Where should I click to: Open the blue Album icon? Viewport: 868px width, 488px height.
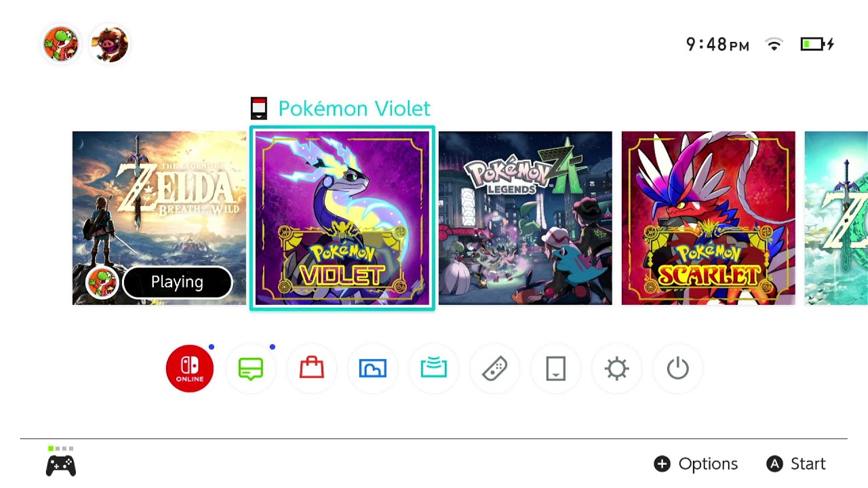point(373,369)
